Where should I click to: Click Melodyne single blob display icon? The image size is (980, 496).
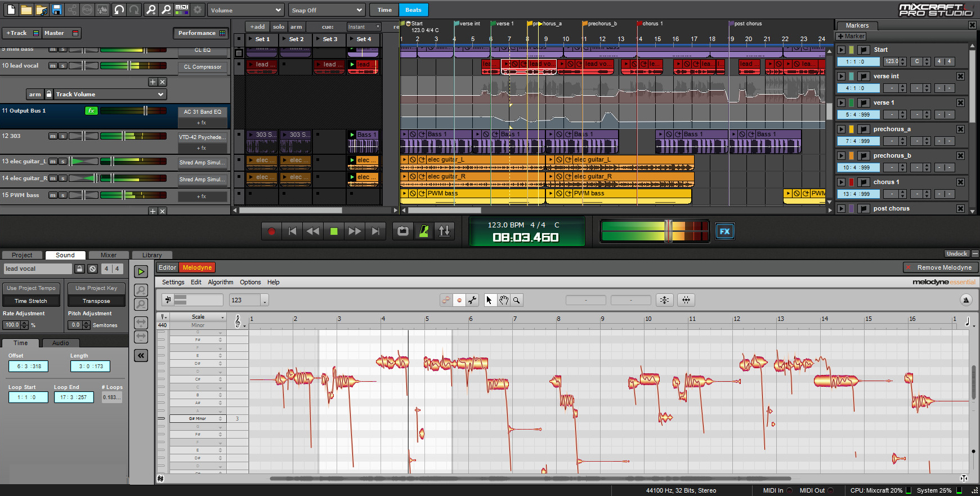[x=459, y=300]
